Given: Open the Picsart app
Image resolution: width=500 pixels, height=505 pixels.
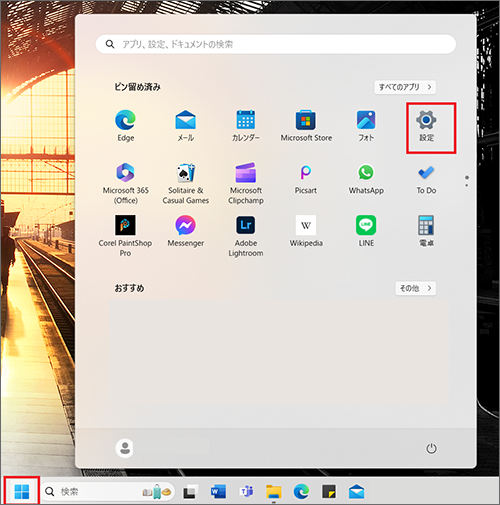Looking at the screenshot, I should (x=306, y=179).
